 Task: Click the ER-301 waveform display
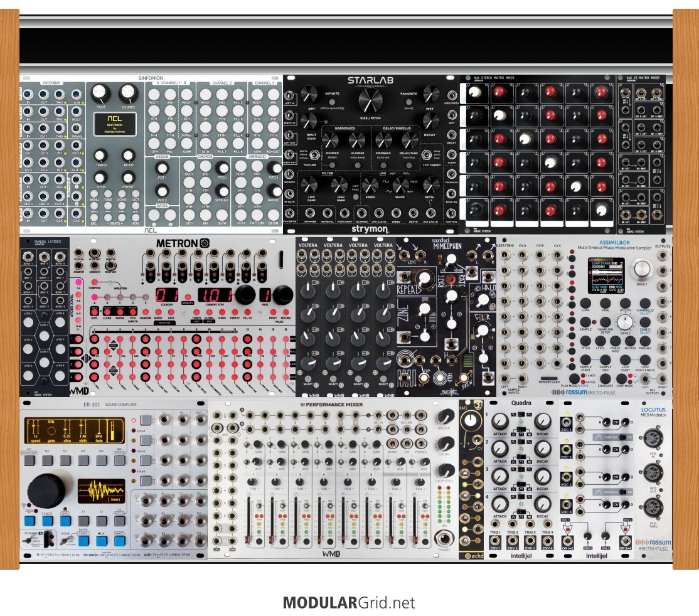(101, 491)
